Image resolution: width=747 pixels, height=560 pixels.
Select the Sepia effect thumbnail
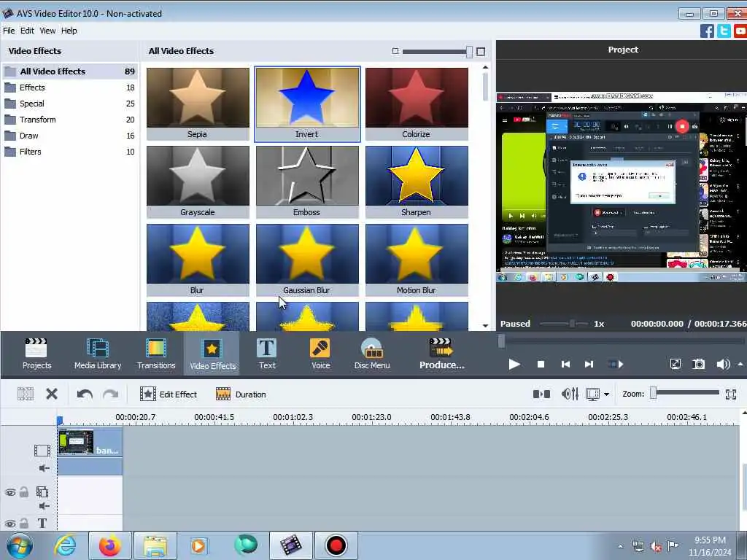[198, 104]
